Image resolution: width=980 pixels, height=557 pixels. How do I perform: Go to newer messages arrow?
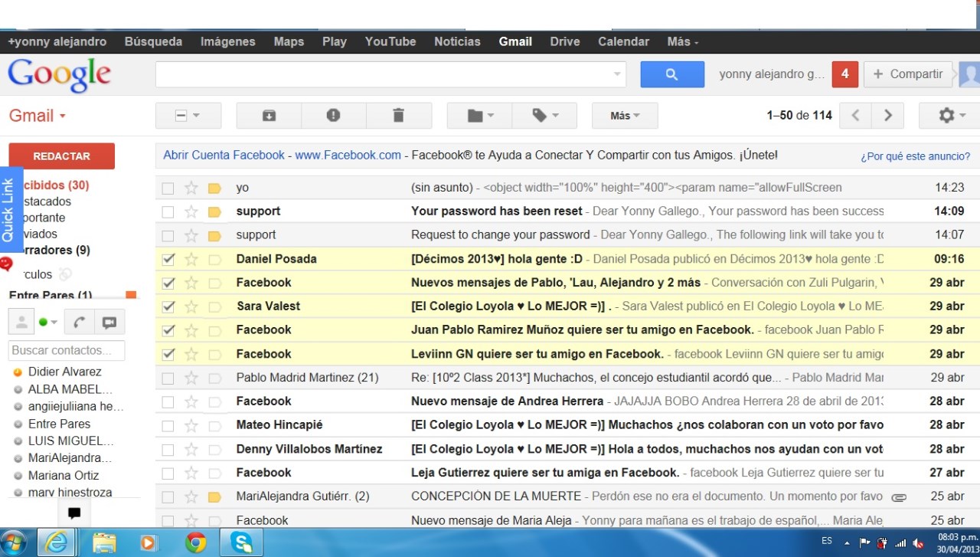(x=856, y=116)
